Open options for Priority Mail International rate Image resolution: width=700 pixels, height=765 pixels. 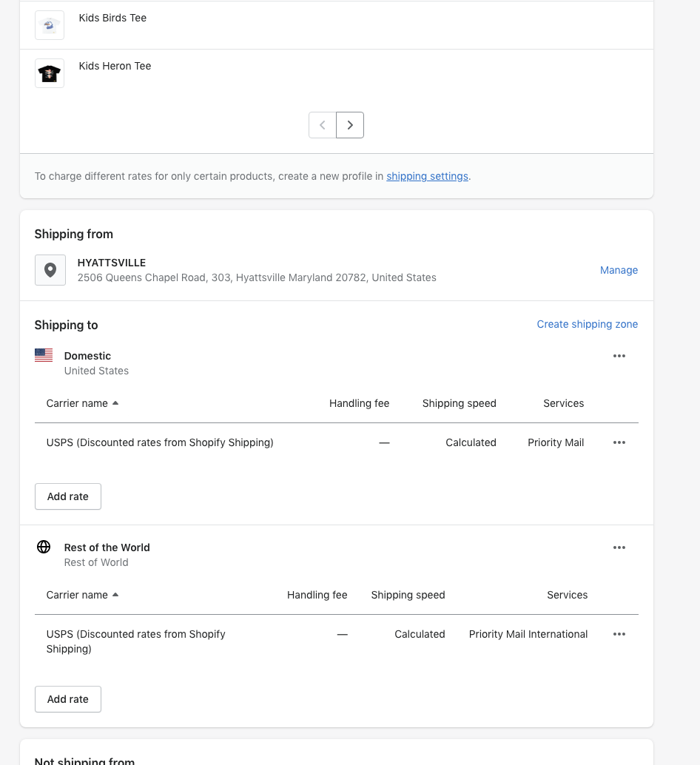pos(619,634)
